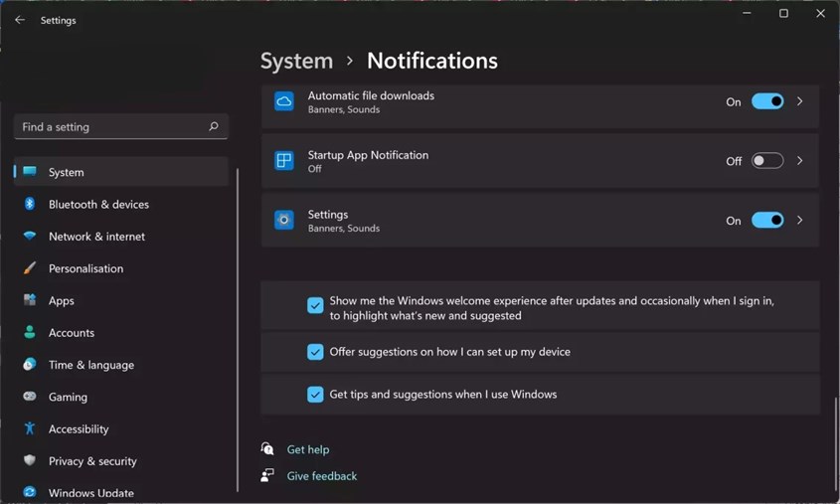Screen dimensions: 840x504
Task: Go to System in the breadcrumb
Action: click(x=296, y=61)
